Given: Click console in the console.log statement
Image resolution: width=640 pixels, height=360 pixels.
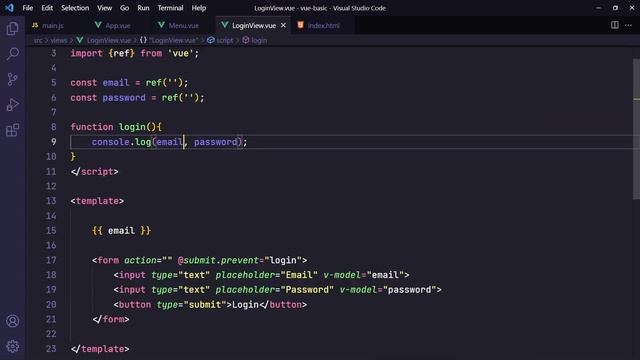Looking at the screenshot, I should point(111,142).
